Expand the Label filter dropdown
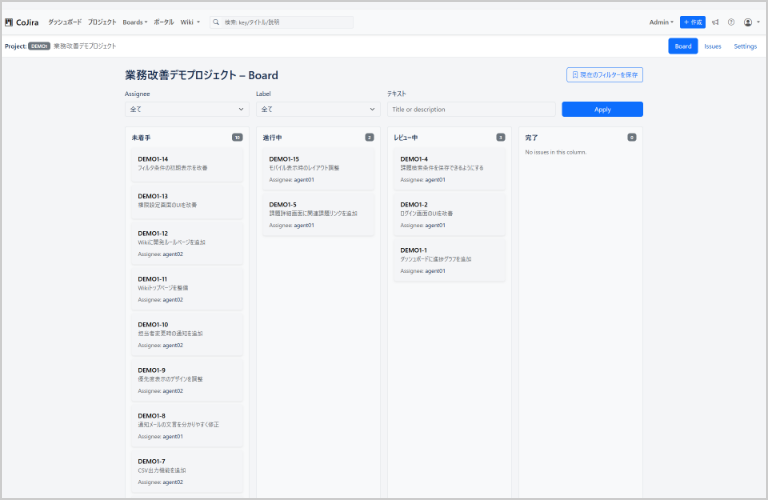Viewport: 768px width, 500px height. [318, 109]
